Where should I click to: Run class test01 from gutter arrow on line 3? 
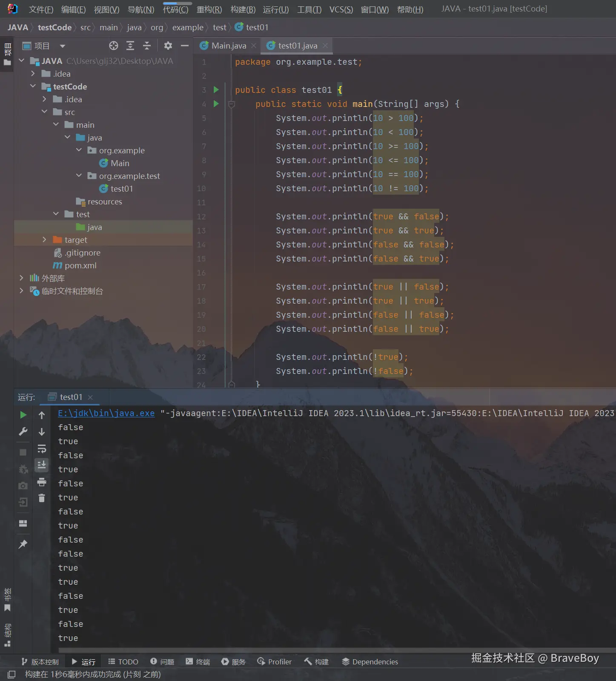[216, 89]
